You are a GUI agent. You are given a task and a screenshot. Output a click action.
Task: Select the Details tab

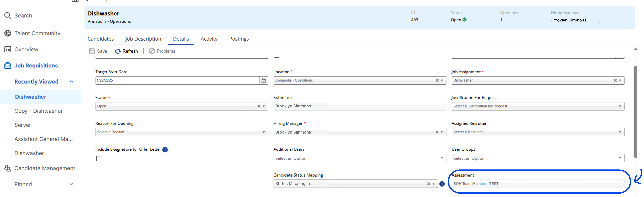(181, 39)
